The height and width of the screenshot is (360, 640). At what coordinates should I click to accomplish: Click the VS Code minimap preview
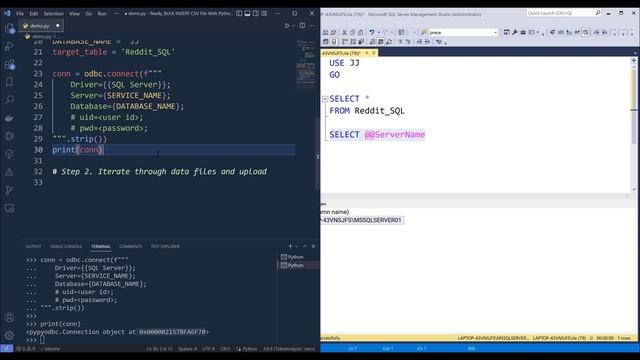pos(305,63)
